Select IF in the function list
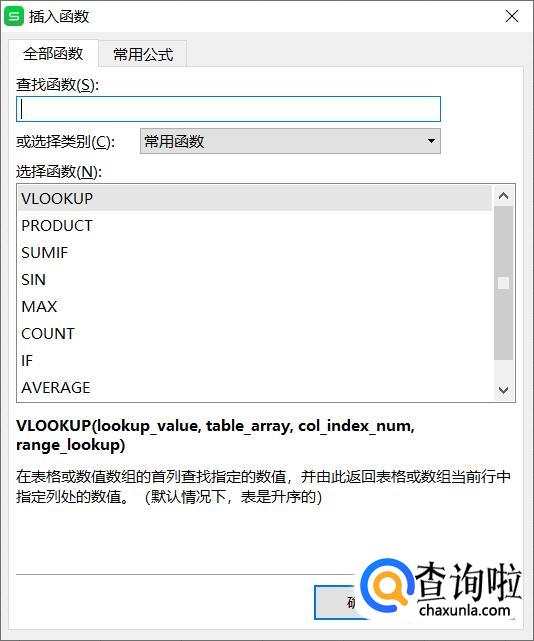The height and width of the screenshot is (641, 534). (255, 361)
